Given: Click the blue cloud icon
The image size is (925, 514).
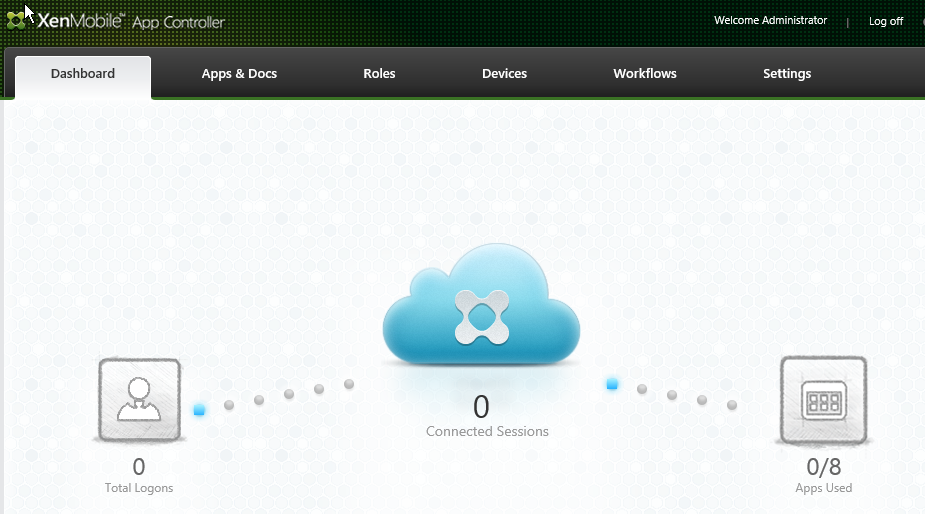Looking at the screenshot, I should 481,308.
